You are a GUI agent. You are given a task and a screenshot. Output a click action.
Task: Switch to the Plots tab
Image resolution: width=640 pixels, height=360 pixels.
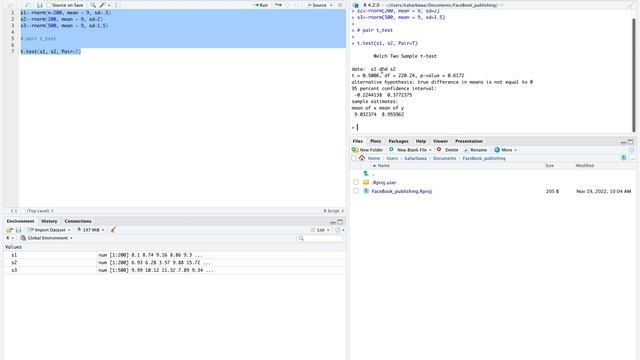pos(376,141)
